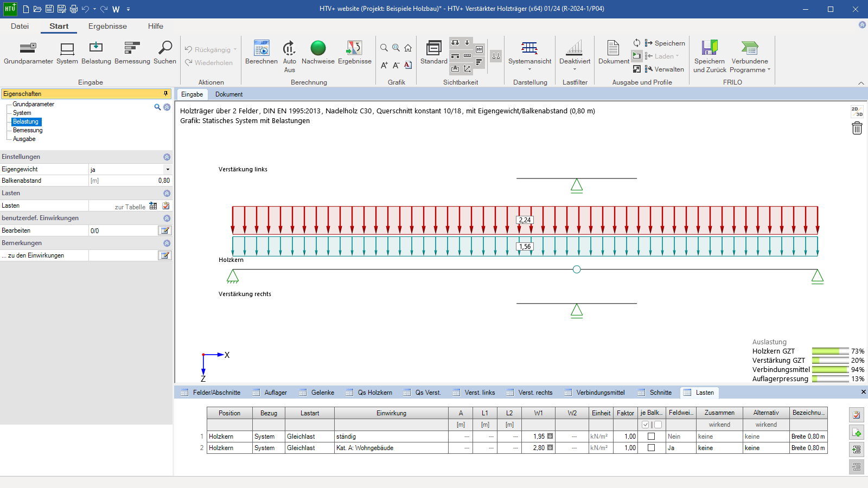This screenshot has height=488, width=868.
Task: Edit the Balkenabstand value field
Action: (x=130, y=181)
